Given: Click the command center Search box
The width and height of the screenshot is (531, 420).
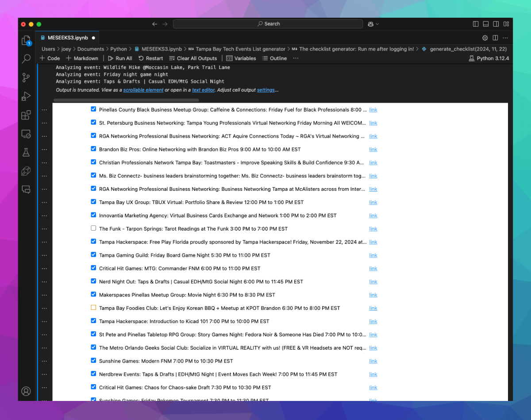Looking at the screenshot, I should 268,24.
